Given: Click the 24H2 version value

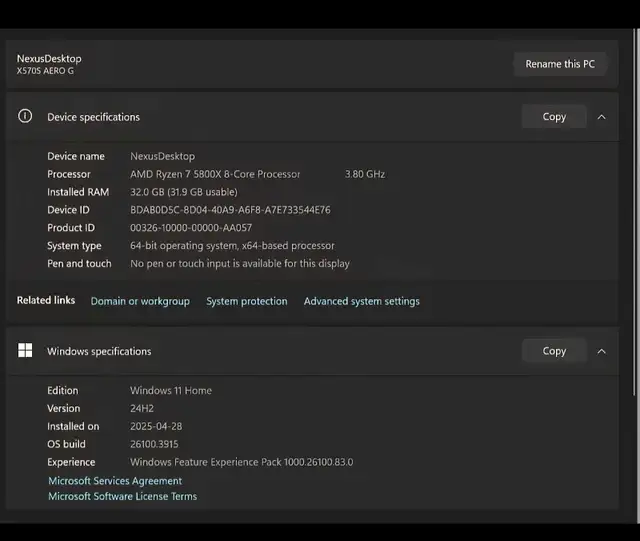Looking at the screenshot, I should [142, 409].
